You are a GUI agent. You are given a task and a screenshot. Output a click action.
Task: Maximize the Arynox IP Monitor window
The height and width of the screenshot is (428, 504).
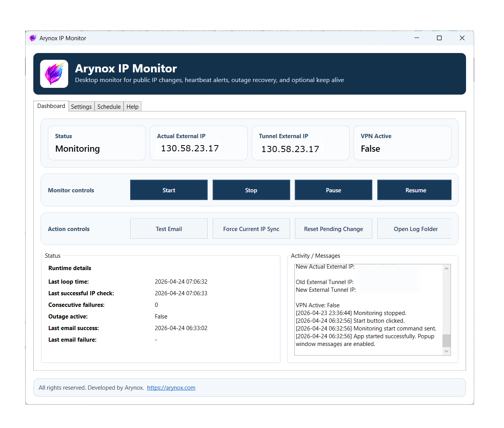[x=439, y=38]
